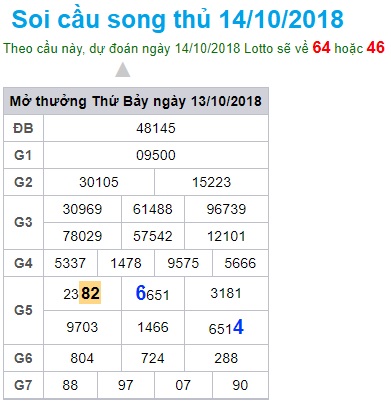Select the G7 number 07
The height and width of the screenshot is (403, 391).
point(183,385)
